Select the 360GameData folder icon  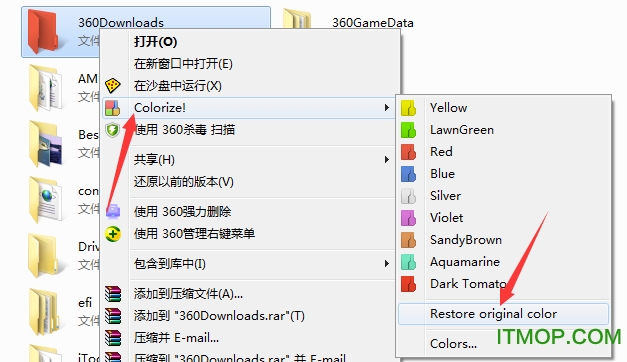tap(297, 18)
